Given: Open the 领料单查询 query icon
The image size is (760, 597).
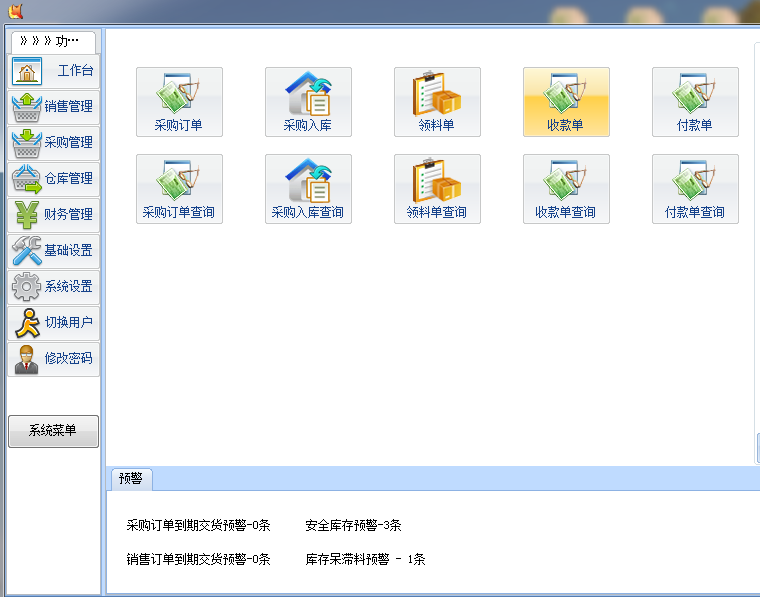Looking at the screenshot, I should click(437, 188).
